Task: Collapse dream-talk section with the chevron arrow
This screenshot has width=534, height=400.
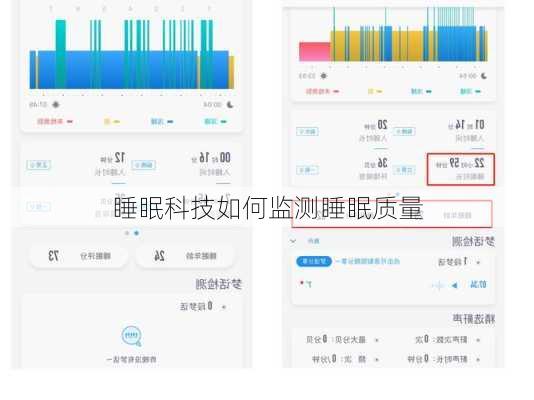Action: click(x=293, y=241)
